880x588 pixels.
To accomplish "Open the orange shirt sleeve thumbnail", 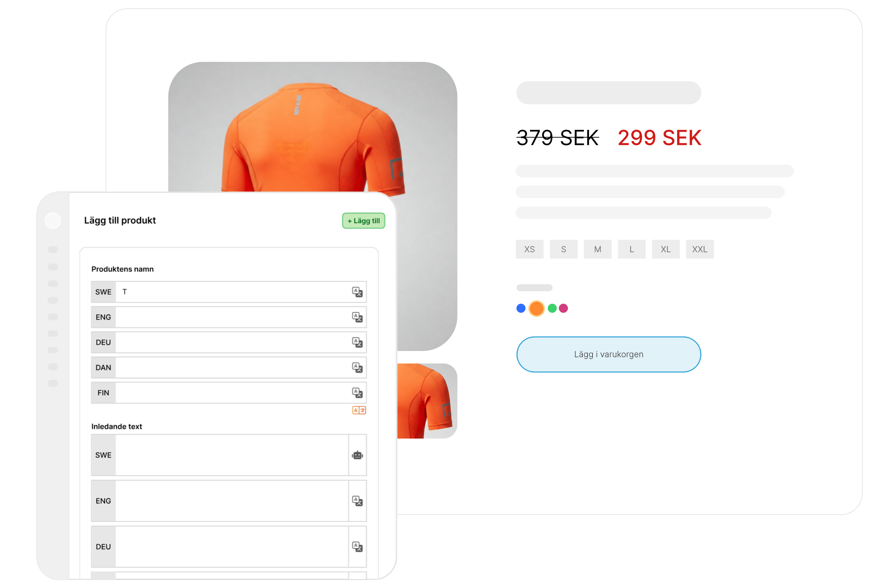I will coord(427,401).
